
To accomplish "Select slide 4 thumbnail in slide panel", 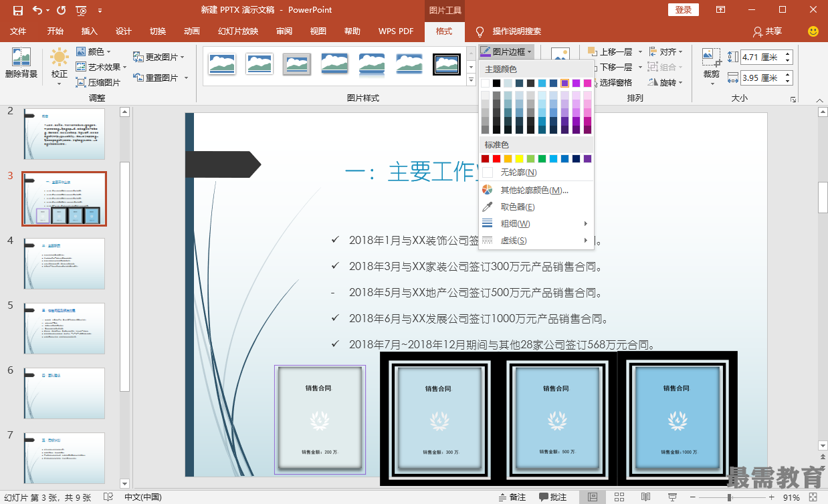I will 64,263.
